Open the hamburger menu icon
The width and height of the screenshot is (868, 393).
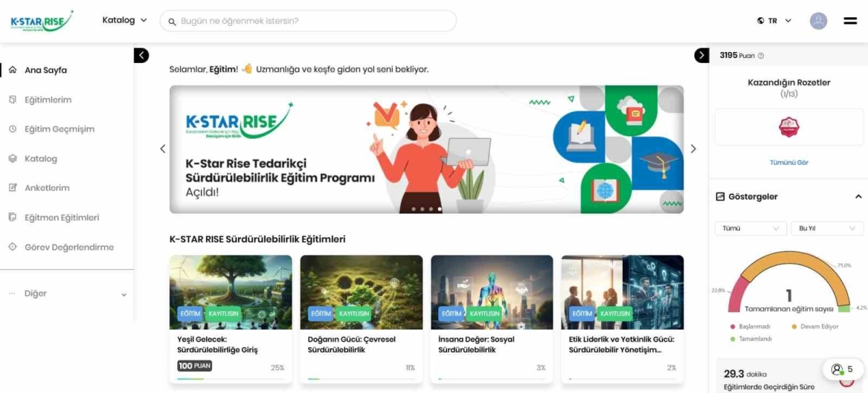click(x=850, y=21)
